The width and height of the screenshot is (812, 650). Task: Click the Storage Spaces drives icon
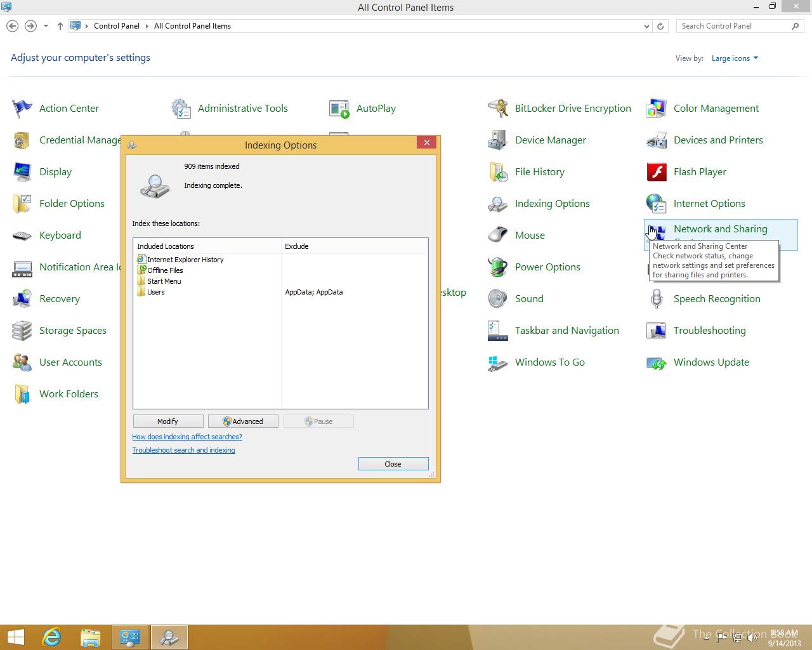22,331
